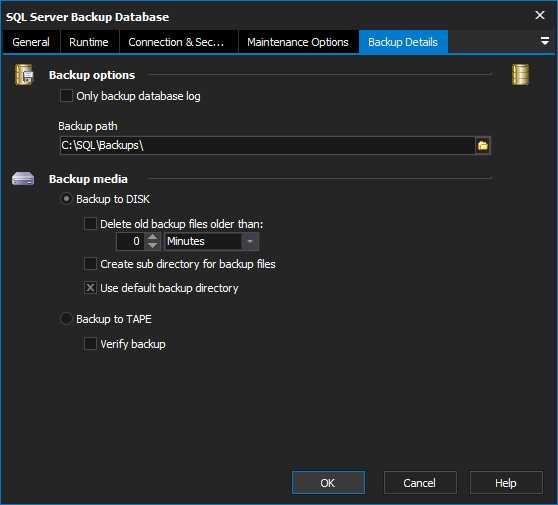This screenshot has height=505, width=558.
Task: Browse for backup path folder
Action: click(x=483, y=146)
